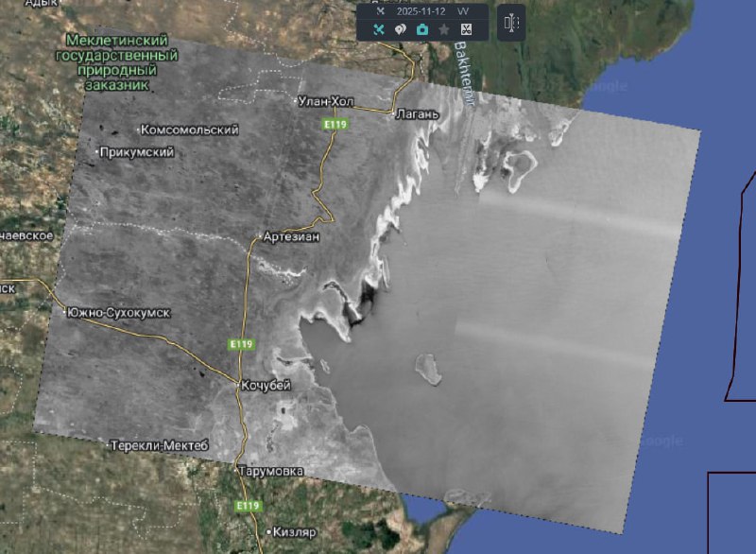Click the teal satellite icon in the toolbar
This screenshot has height=554, width=756.
[x=378, y=29]
